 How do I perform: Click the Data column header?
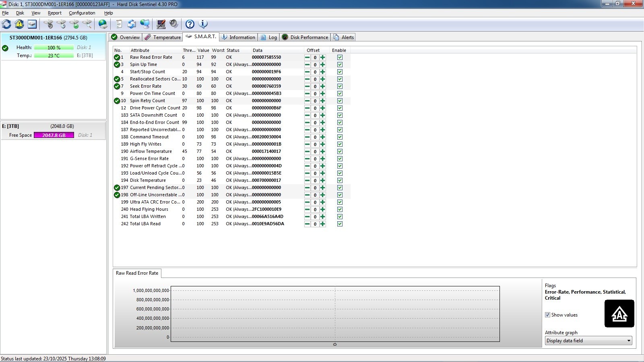(x=277, y=50)
